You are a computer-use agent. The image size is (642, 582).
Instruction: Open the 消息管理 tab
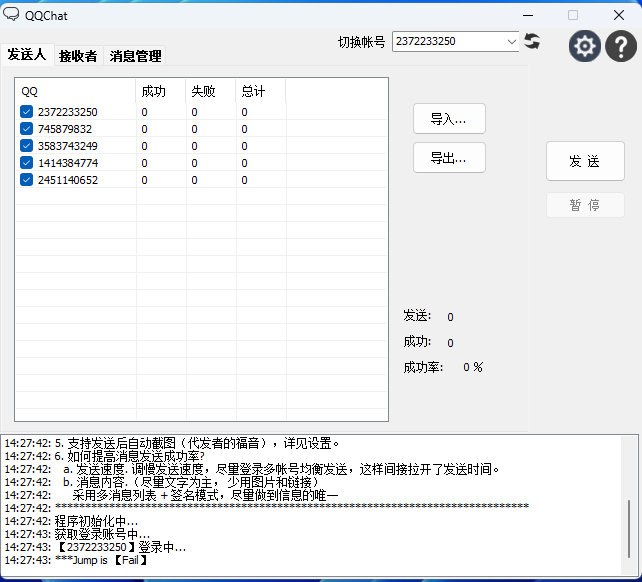[x=135, y=56]
